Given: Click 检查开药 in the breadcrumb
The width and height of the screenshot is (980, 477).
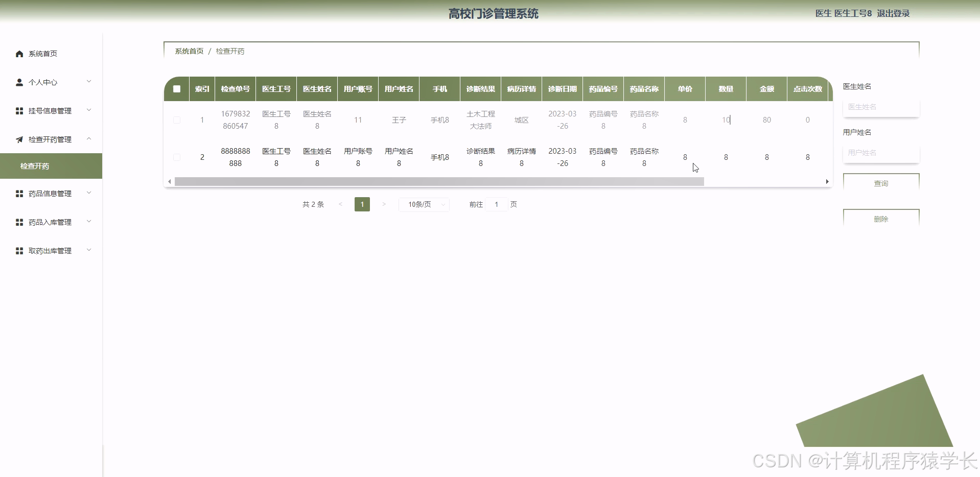Looking at the screenshot, I should click(x=230, y=51).
